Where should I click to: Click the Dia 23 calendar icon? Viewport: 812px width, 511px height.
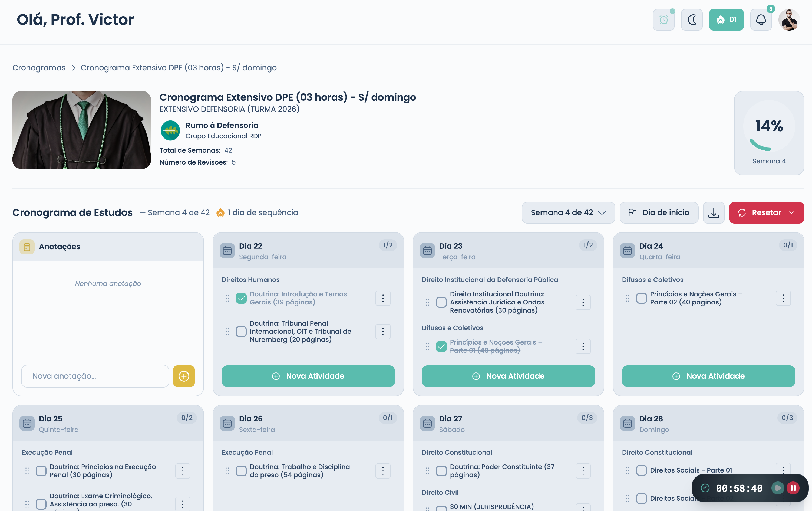tap(427, 251)
